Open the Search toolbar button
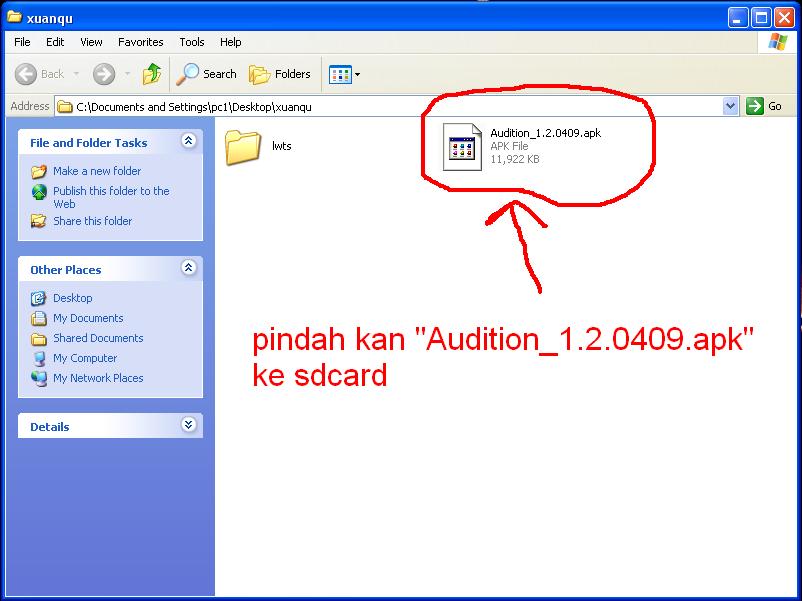 206,74
